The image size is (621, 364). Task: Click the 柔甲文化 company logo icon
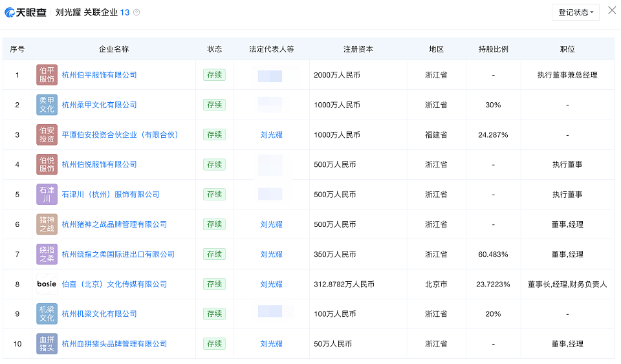pos(47,105)
